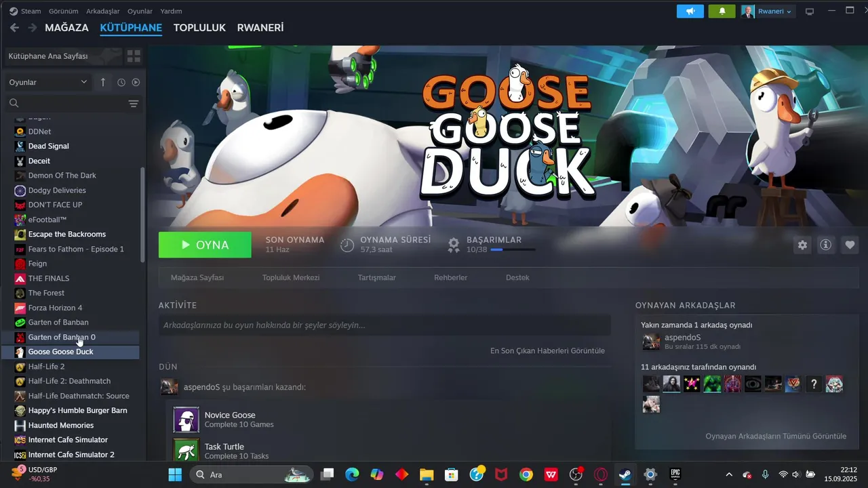Image resolution: width=868 pixels, height=488 pixels.
Task: Open game info icon beside the gear
Action: click(x=826, y=245)
